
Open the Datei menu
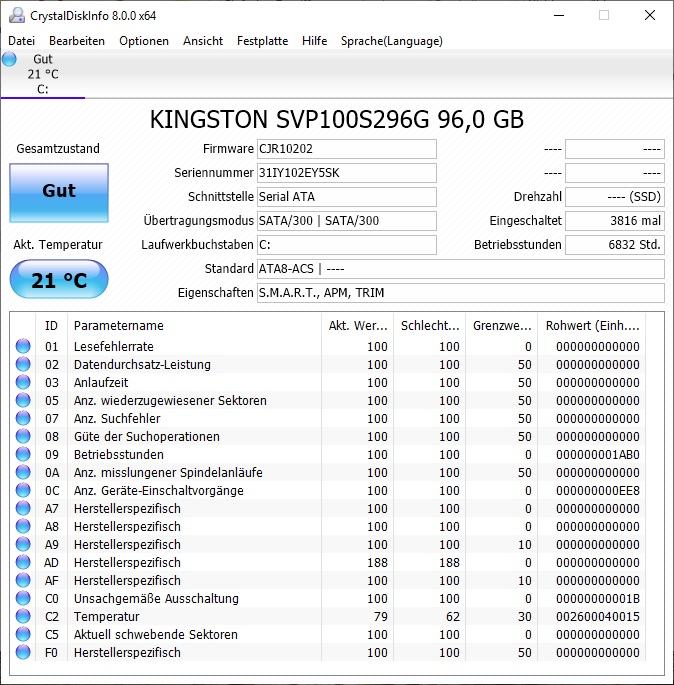(21, 41)
